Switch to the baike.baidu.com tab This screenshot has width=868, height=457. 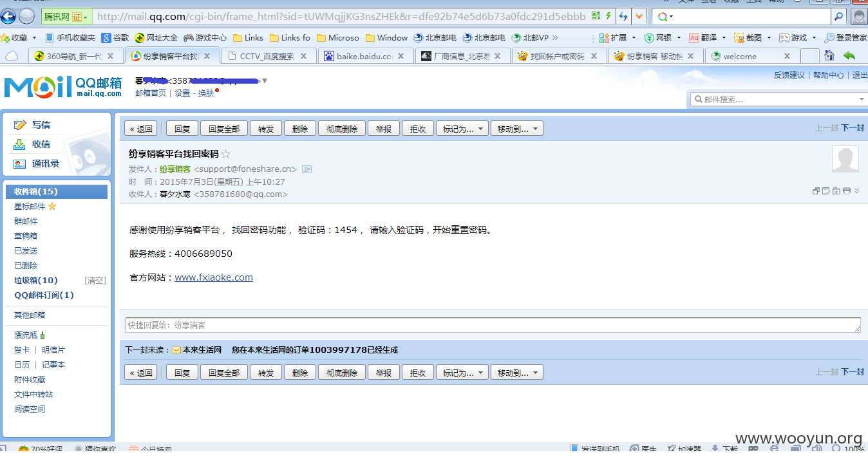pyautogui.click(x=364, y=57)
